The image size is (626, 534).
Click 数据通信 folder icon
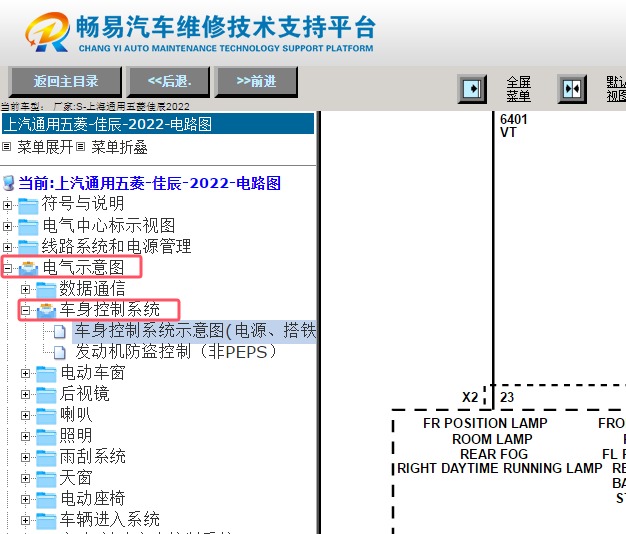pyautogui.click(x=46, y=290)
